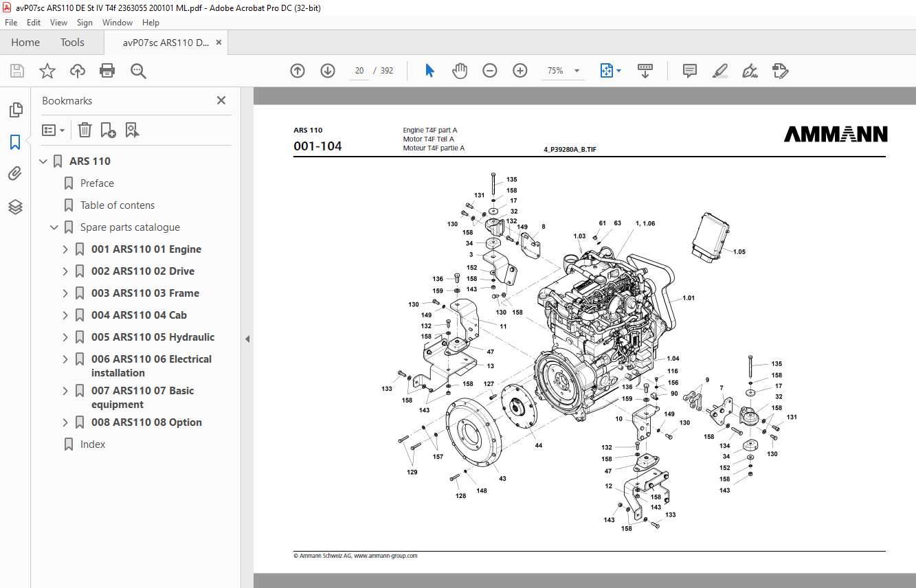Select the 001 ARS110 01 Engine bookmark label

pyautogui.click(x=146, y=249)
